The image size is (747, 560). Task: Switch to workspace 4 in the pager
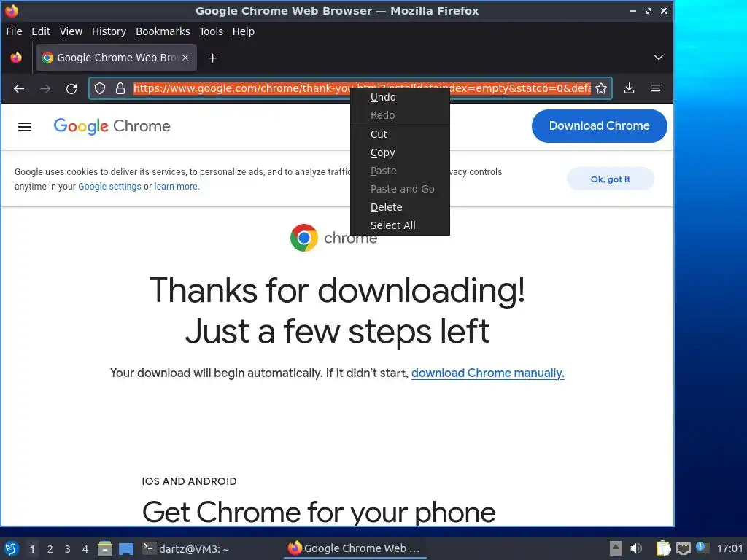coord(85,549)
